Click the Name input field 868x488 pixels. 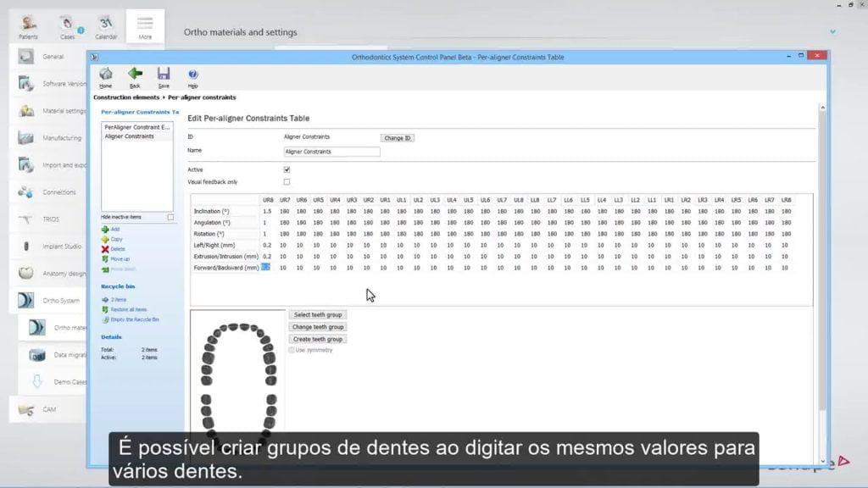(331, 152)
